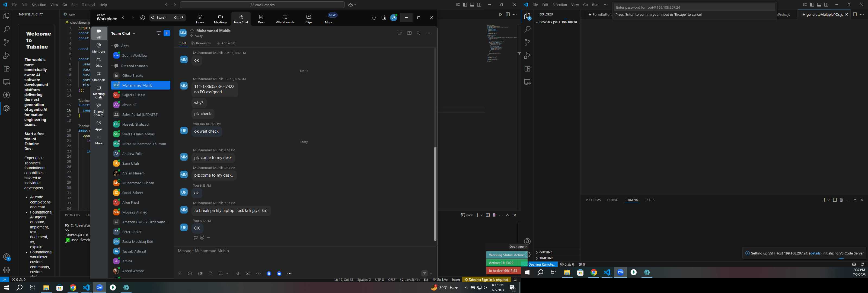
Task: Insert a code snippet in composer
Action: tap(259, 274)
